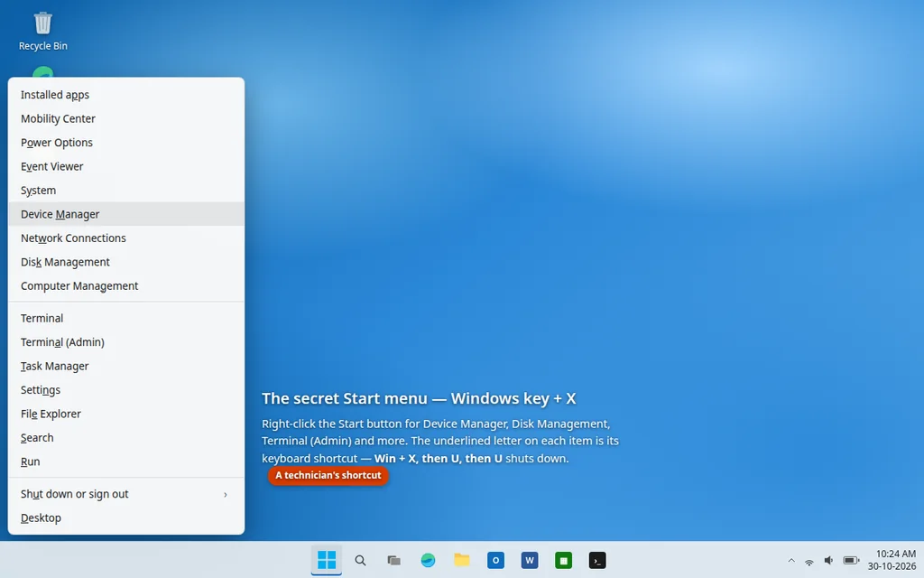Open Installed apps from the Win+X menu
The width and height of the screenshot is (924, 578).
[x=126, y=94]
